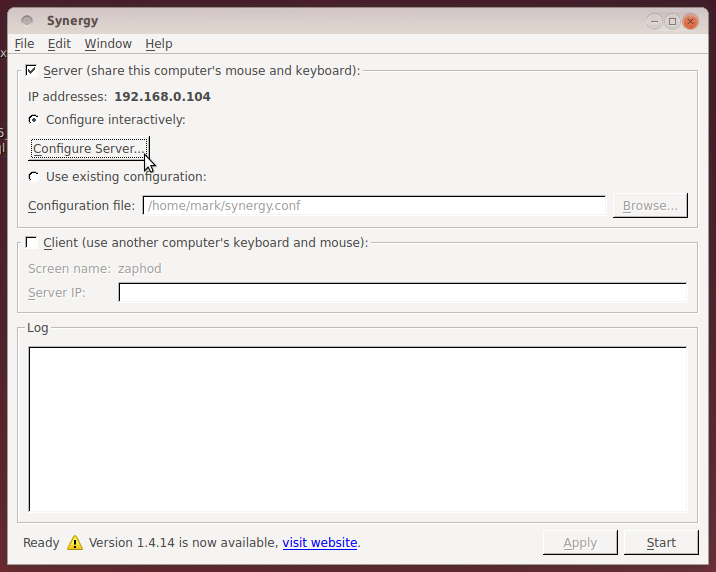Image resolution: width=716 pixels, height=572 pixels.
Task: Open the Edit menu
Action: click(59, 44)
